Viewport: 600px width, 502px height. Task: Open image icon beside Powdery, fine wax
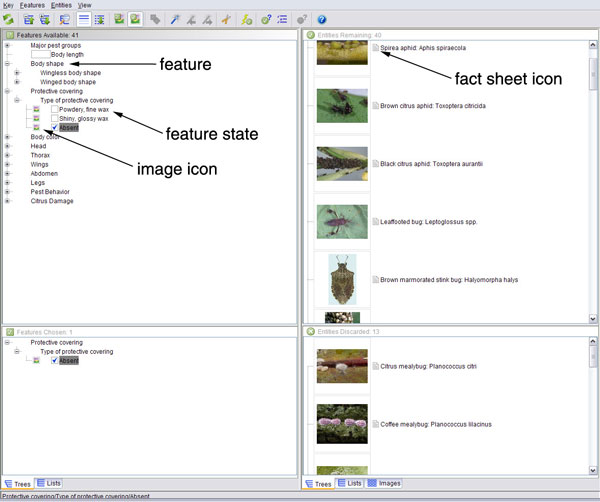36,109
